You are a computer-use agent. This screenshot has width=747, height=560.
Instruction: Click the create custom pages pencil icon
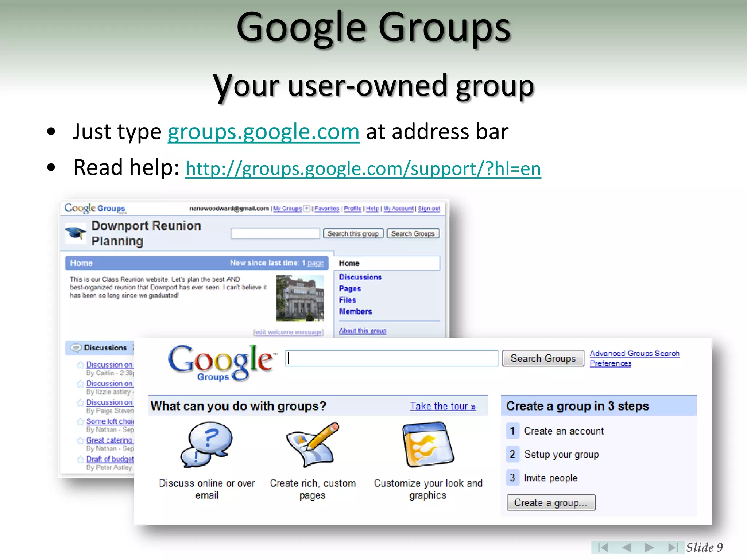pyautogui.click(x=313, y=445)
